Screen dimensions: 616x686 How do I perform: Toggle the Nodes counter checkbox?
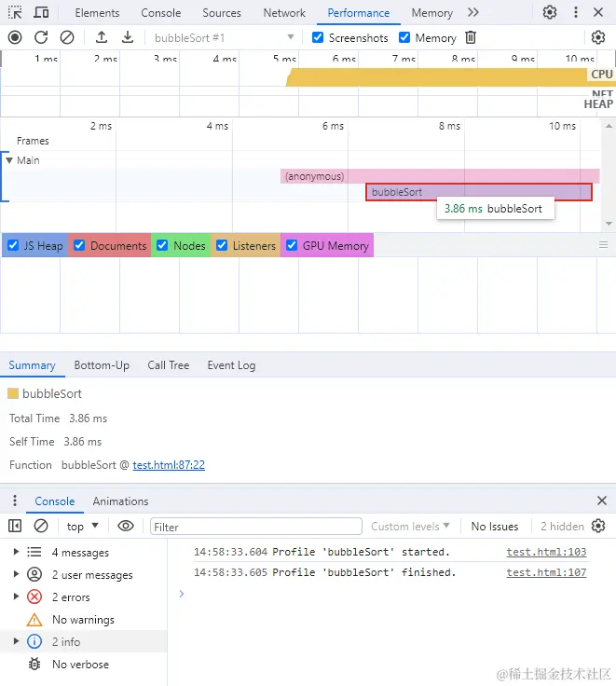coord(162,245)
